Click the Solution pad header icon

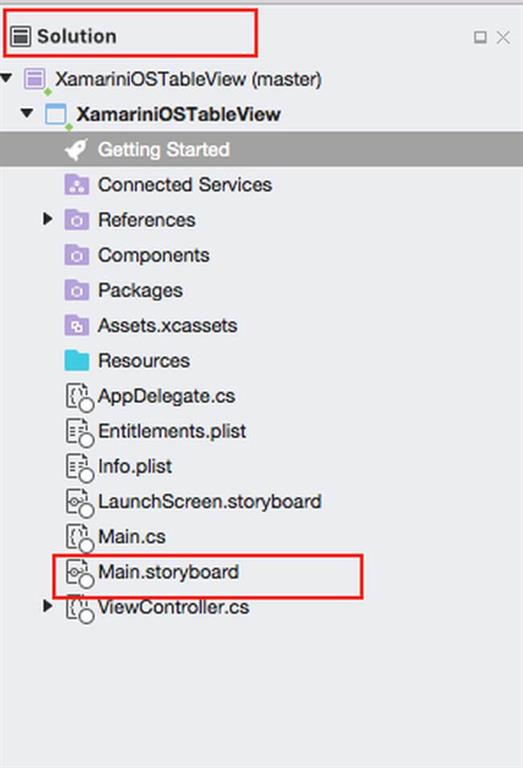pos(21,37)
